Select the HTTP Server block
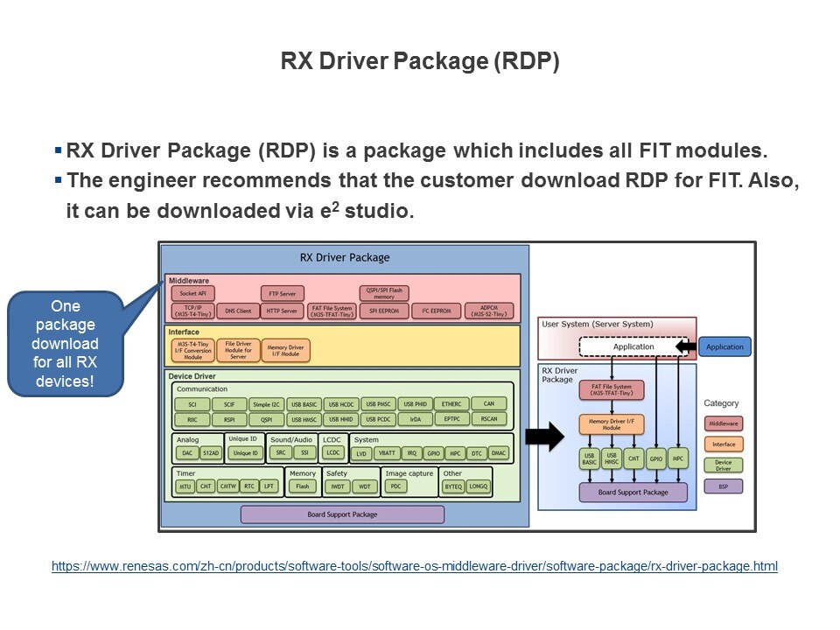Image resolution: width=840 pixels, height=630 pixels. [x=282, y=311]
